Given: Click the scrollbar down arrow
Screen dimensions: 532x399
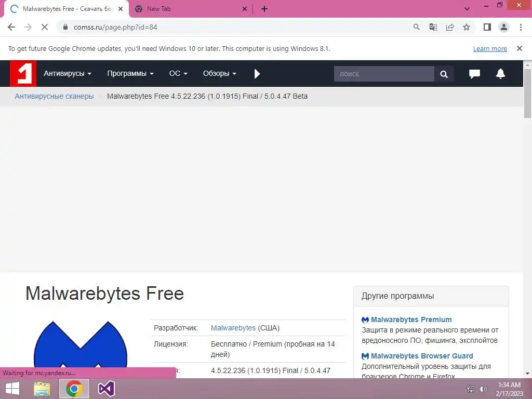Looking at the screenshot, I should point(528,374).
